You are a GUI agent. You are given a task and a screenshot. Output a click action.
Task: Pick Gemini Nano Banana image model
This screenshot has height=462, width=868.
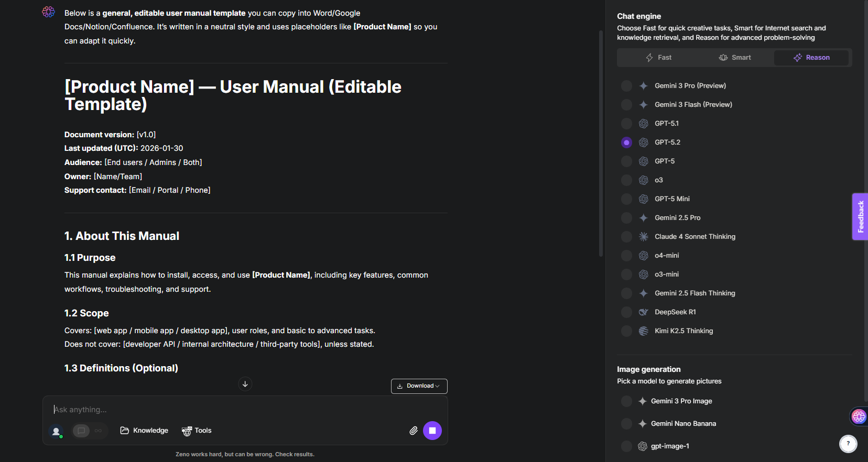pos(626,424)
